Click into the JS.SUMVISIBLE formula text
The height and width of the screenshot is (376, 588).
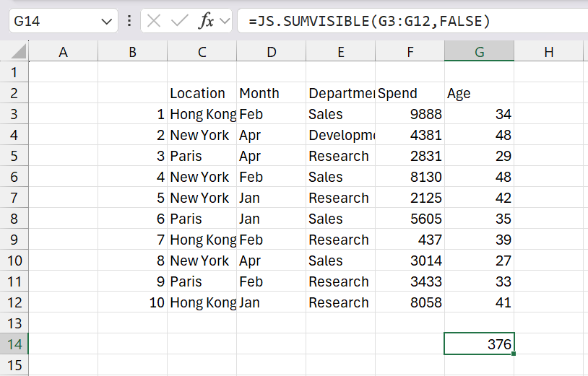[368, 21]
